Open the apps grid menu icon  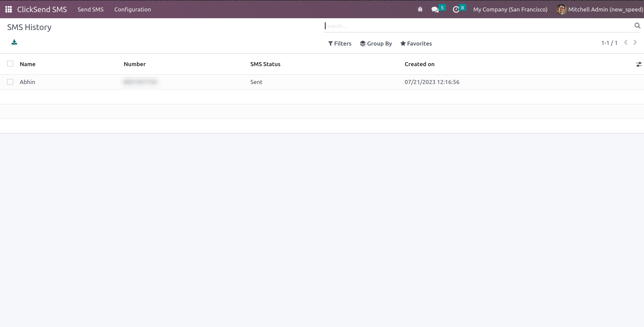(x=9, y=9)
